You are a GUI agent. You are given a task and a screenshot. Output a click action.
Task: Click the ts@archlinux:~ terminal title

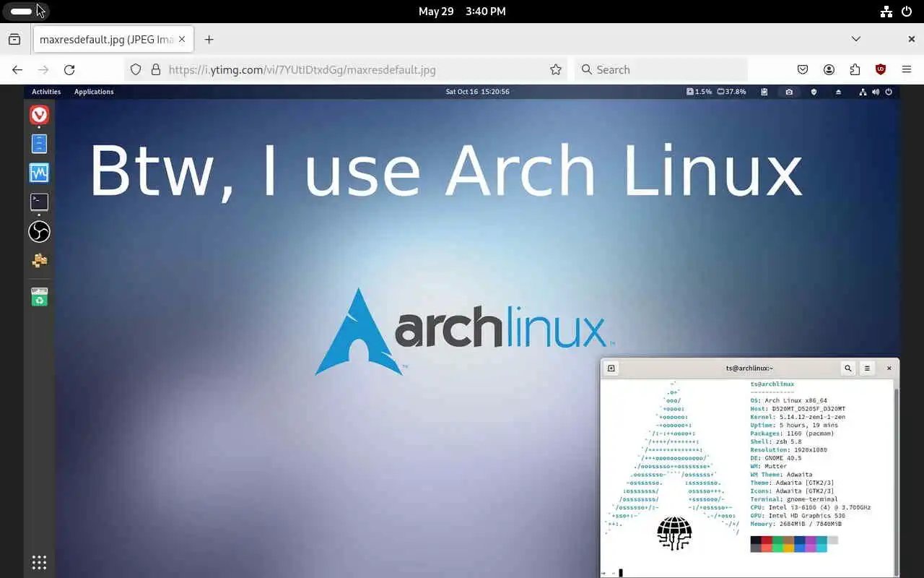pyautogui.click(x=749, y=368)
